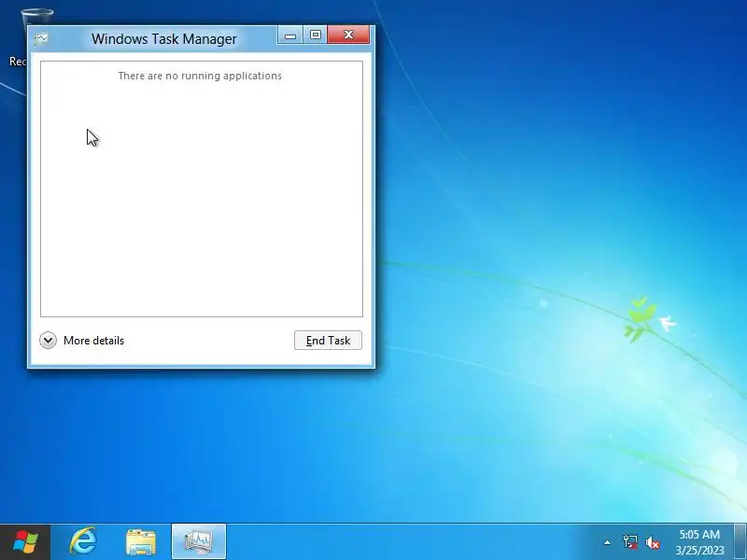Screen dimensions: 747x560
Task: Click the End Task button
Action: coord(328,341)
